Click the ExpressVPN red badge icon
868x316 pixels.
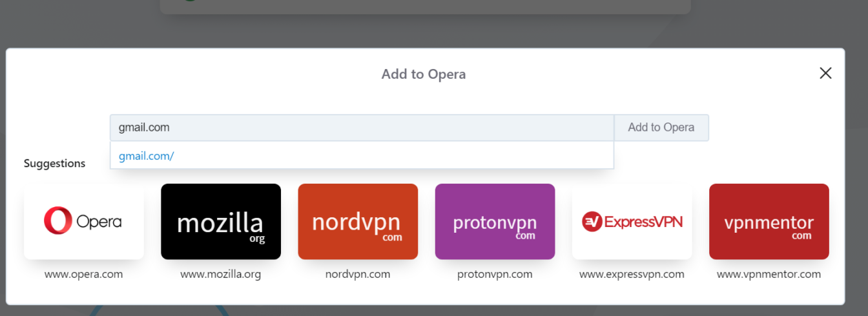point(592,222)
